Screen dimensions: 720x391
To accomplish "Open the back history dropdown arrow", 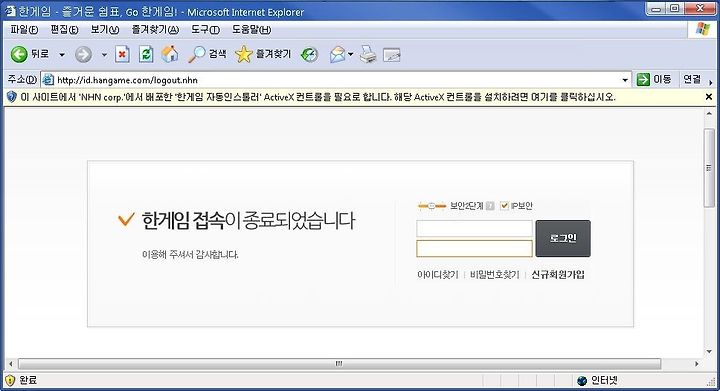I will click(x=62, y=55).
